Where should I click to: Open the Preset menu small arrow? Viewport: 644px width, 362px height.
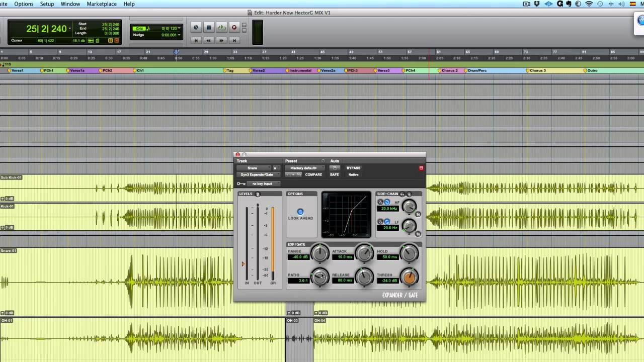(x=323, y=161)
